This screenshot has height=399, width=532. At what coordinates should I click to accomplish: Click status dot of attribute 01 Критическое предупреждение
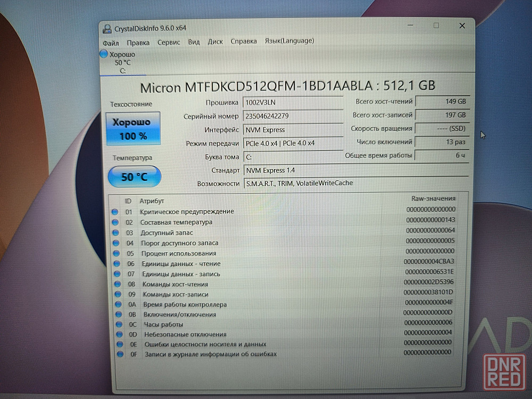click(x=115, y=212)
